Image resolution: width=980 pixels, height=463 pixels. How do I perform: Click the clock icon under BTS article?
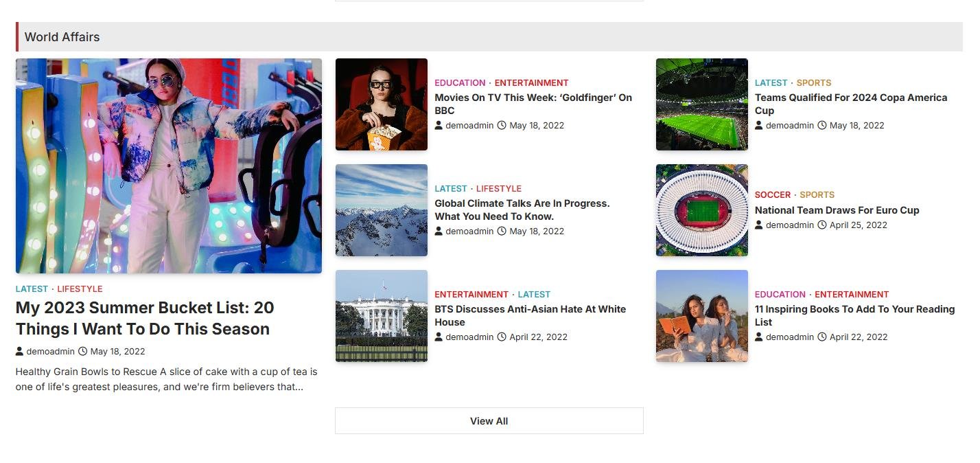point(502,337)
